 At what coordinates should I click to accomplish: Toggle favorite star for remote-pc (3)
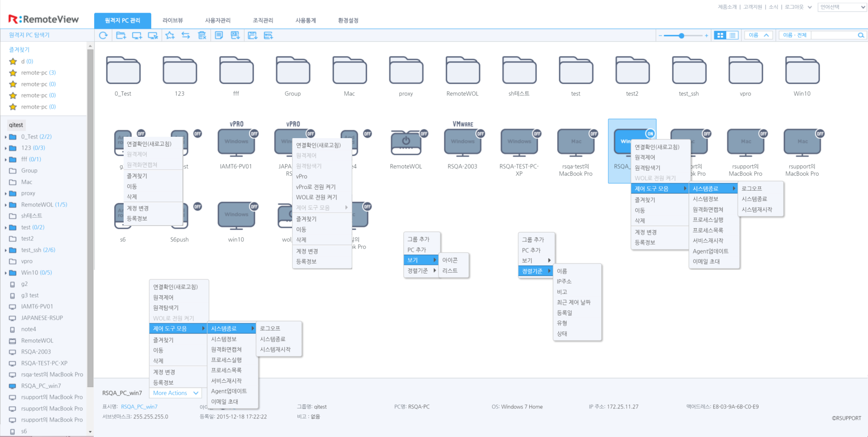tap(13, 72)
